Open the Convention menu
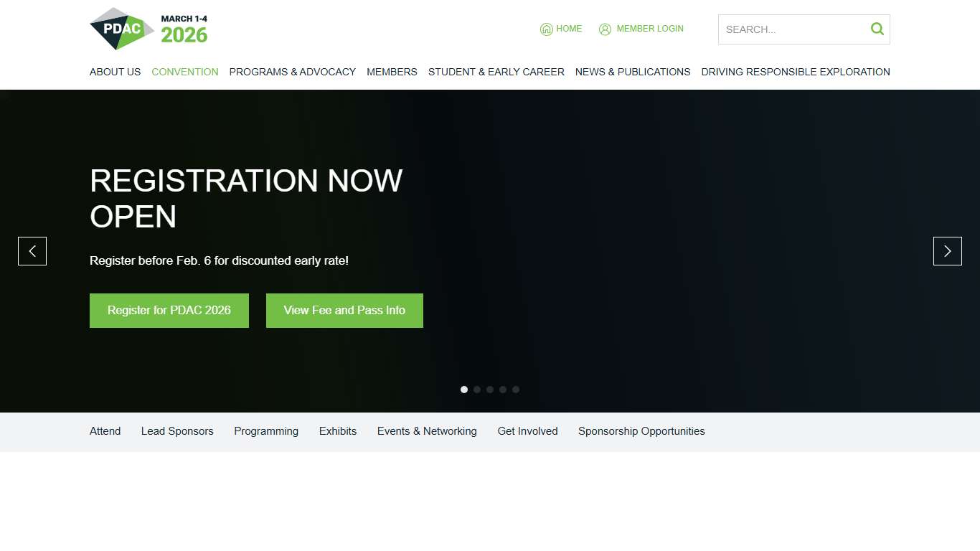Viewport: 980px width, 551px height. (x=185, y=72)
